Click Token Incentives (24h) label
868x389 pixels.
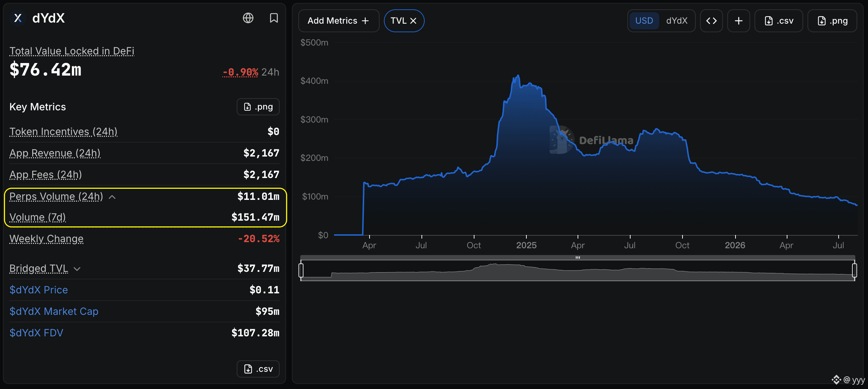point(63,131)
